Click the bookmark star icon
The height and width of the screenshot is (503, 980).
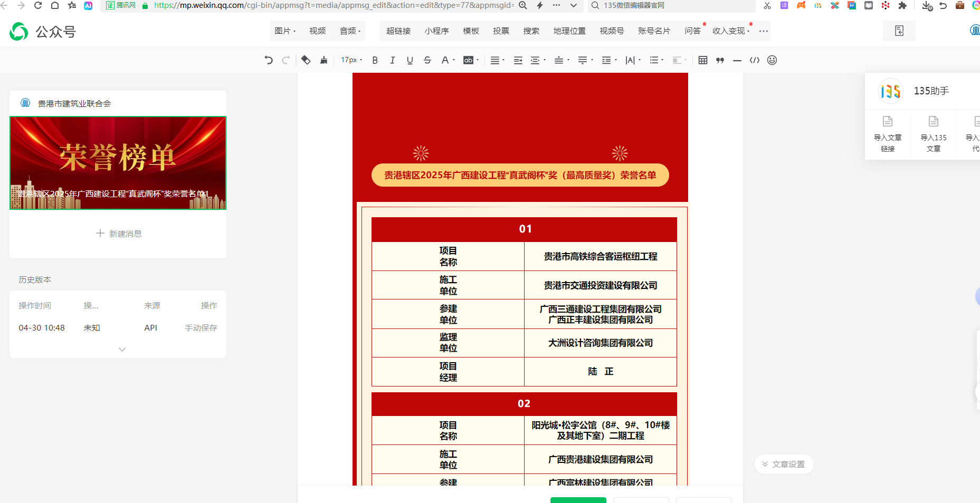72,5
